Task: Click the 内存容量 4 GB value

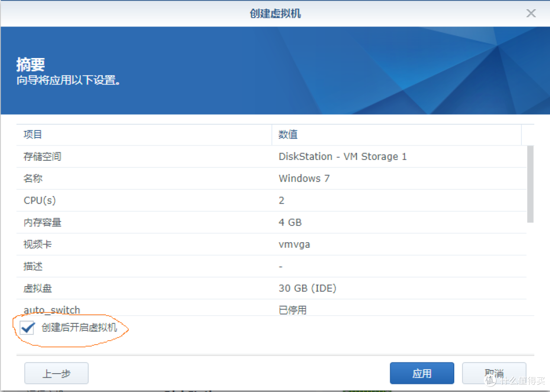Action: point(290,222)
